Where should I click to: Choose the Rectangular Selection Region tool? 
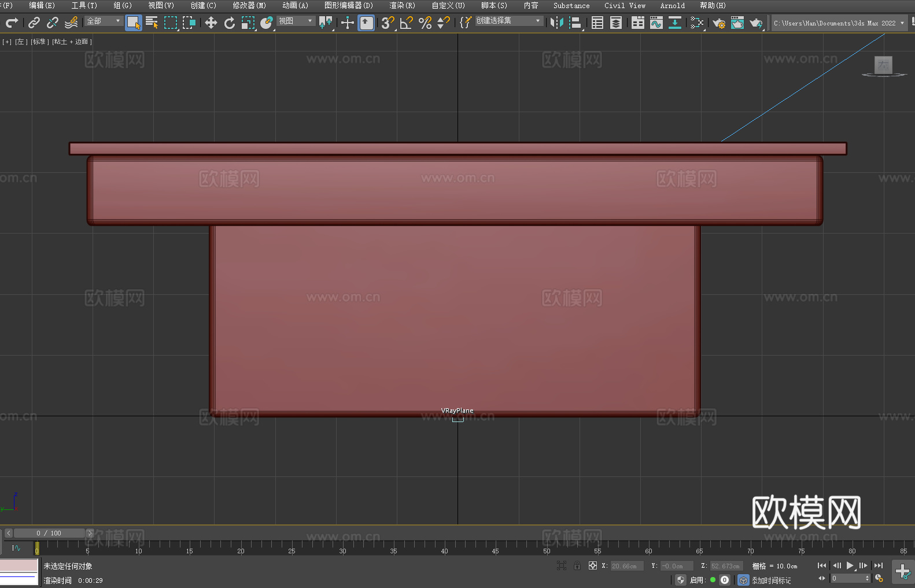171,23
